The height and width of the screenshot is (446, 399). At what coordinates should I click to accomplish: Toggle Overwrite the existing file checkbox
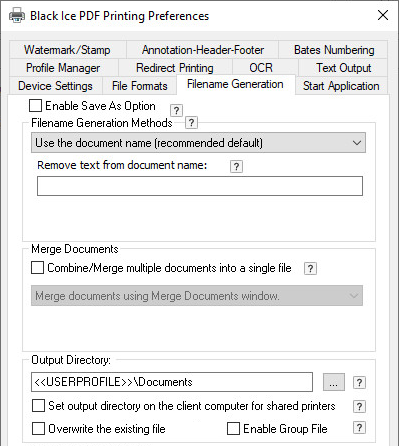pos(38,429)
